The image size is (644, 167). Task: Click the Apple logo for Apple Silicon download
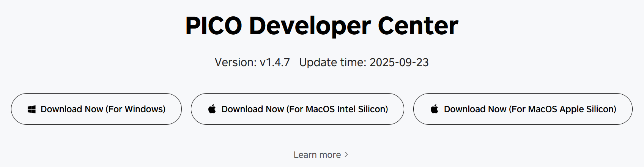[x=435, y=109]
